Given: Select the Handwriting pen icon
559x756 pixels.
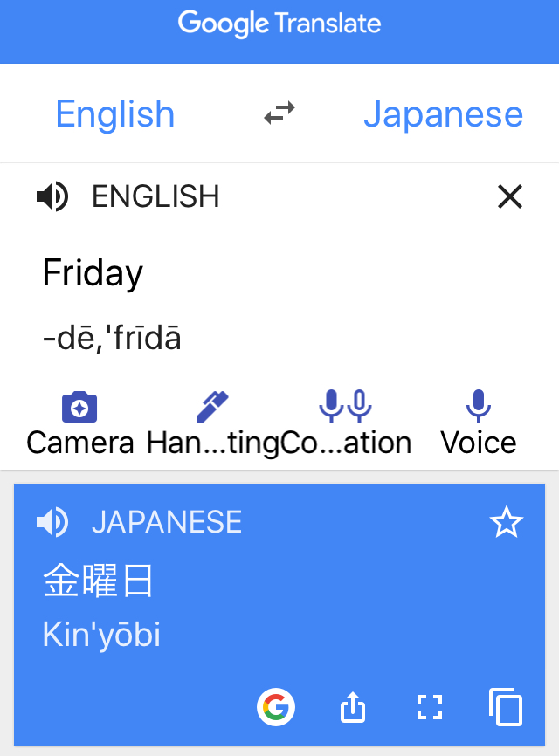Looking at the screenshot, I should [x=212, y=407].
